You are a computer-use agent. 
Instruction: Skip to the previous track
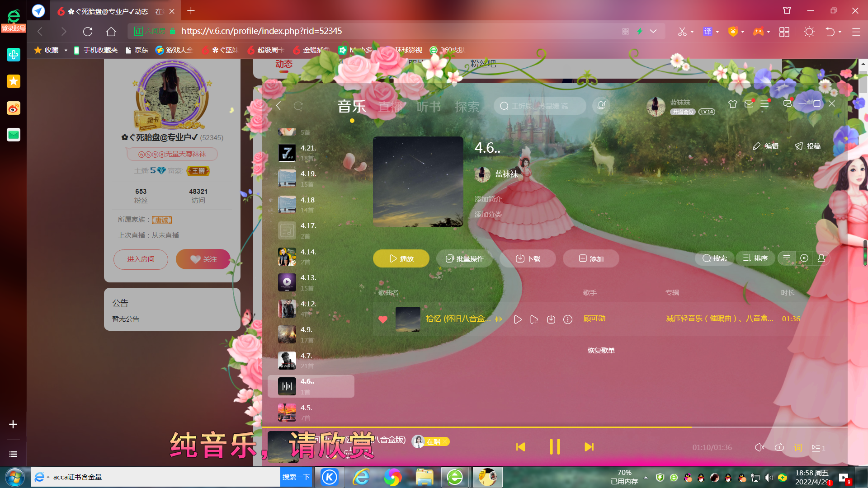click(521, 447)
